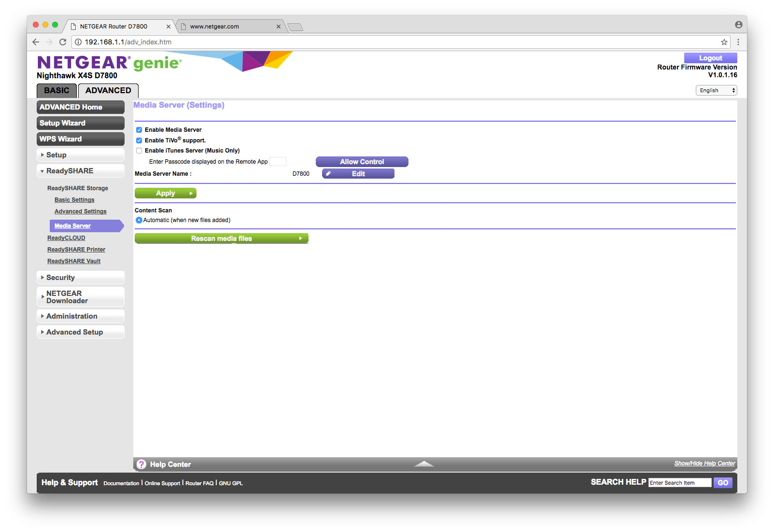Image resolution: width=774 pixels, height=532 pixels.
Task: Close the www.netgear.com tab
Action: [x=278, y=27]
